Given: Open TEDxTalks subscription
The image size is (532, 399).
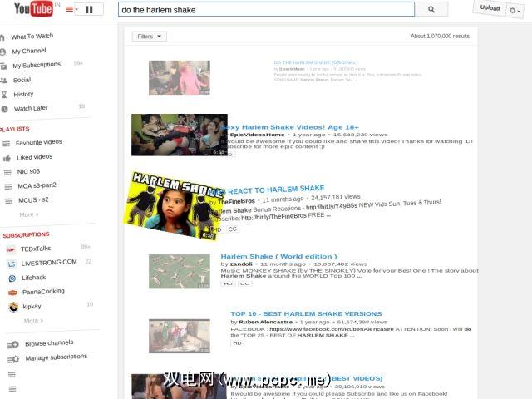Looking at the screenshot, I should point(36,249).
